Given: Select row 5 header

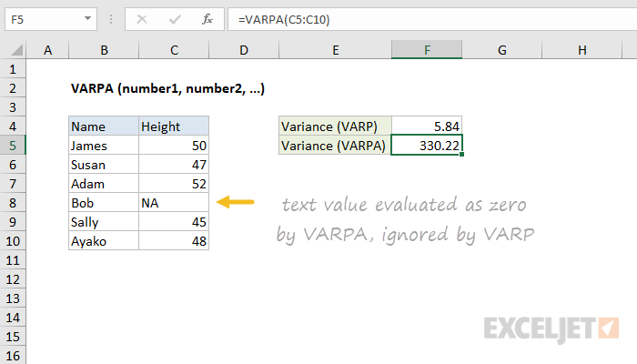Looking at the screenshot, I should (x=13, y=146).
